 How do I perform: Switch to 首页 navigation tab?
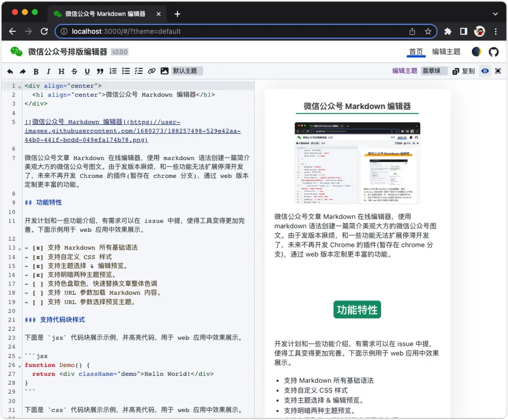(x=416, y=52)
